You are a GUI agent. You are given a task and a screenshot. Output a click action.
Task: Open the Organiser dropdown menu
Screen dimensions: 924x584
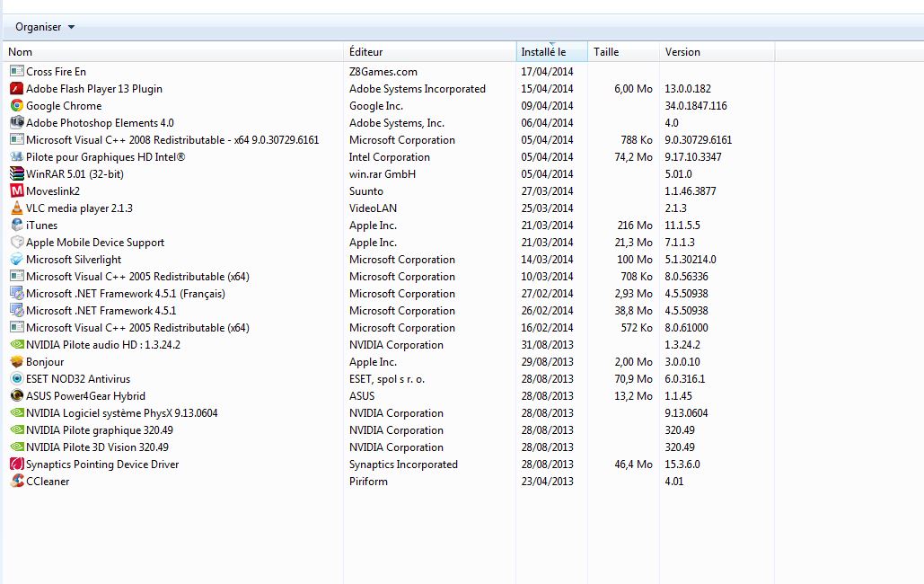44,27
